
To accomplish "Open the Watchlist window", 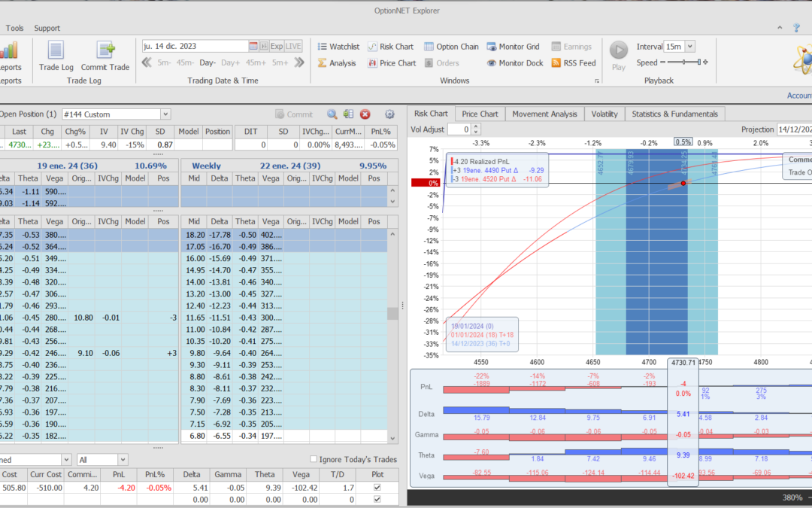I will pos(338,47).
